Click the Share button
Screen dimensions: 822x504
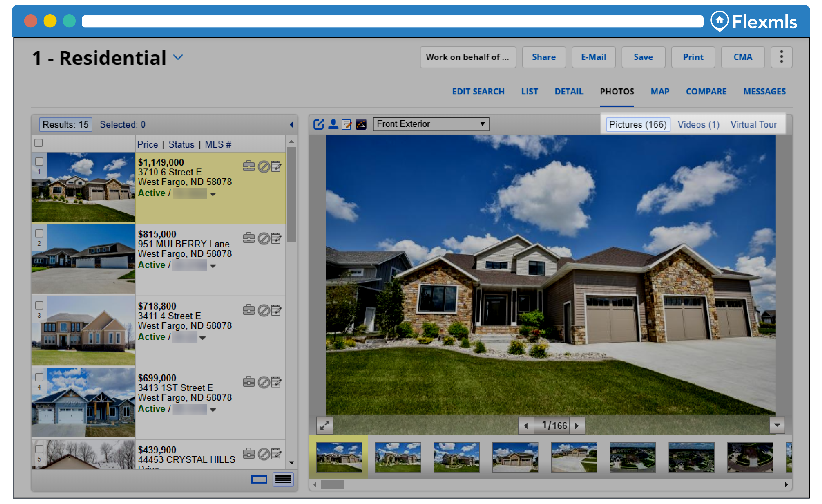[544, 57]
